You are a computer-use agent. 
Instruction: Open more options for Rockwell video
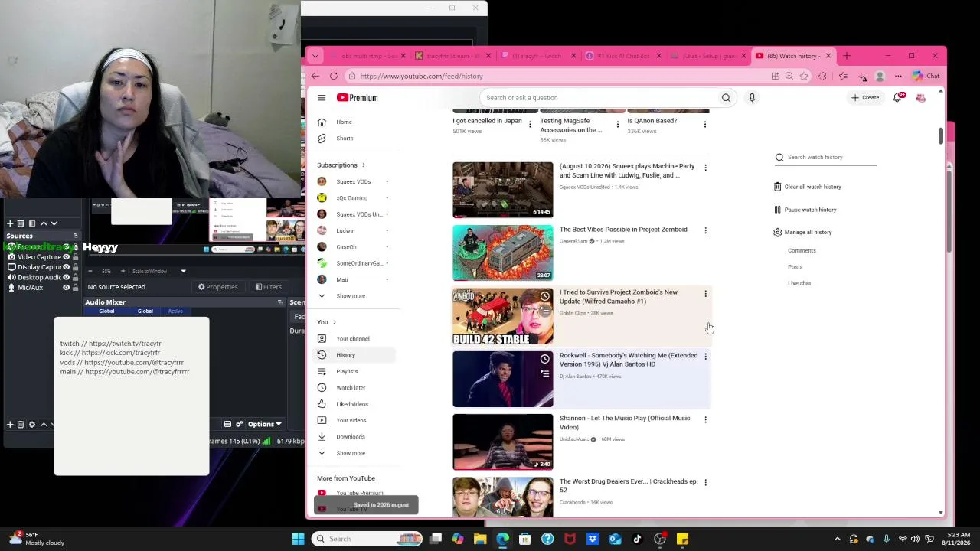[705, 357]
